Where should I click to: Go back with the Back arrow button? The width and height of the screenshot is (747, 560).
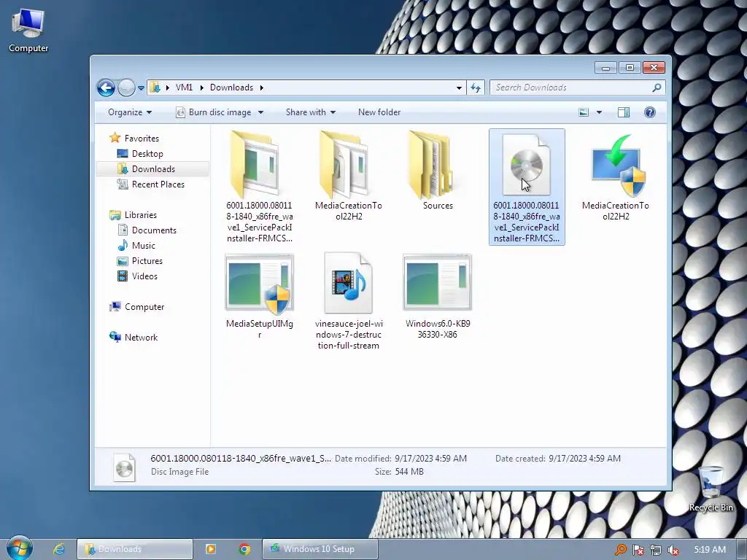(x=106, y=87)
